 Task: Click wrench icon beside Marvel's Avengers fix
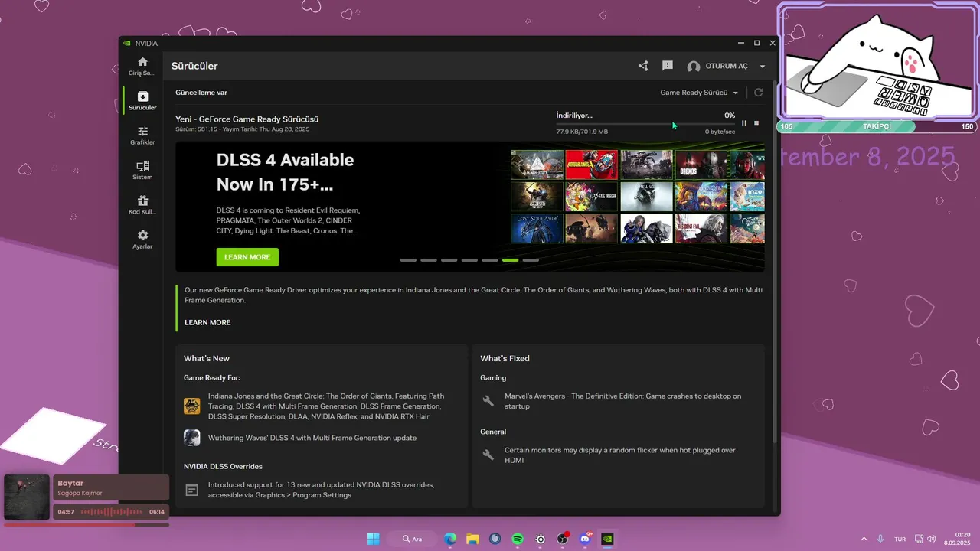pos(488,401)
